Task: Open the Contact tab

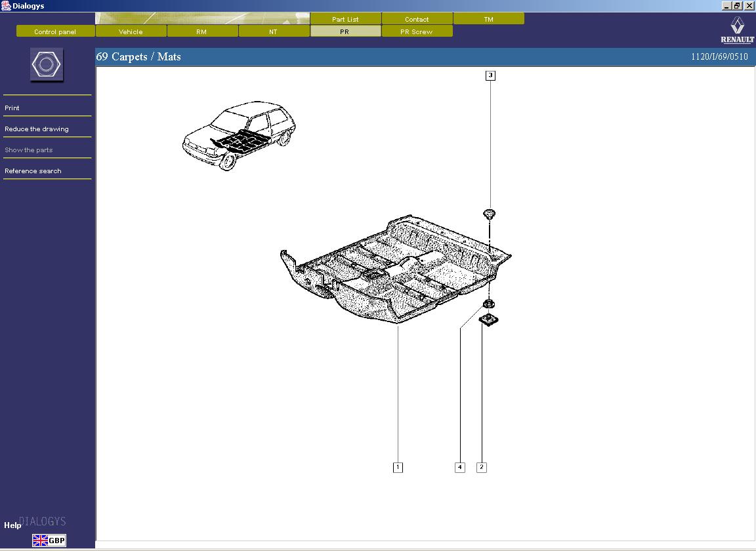Action: [x=417, y=19]
